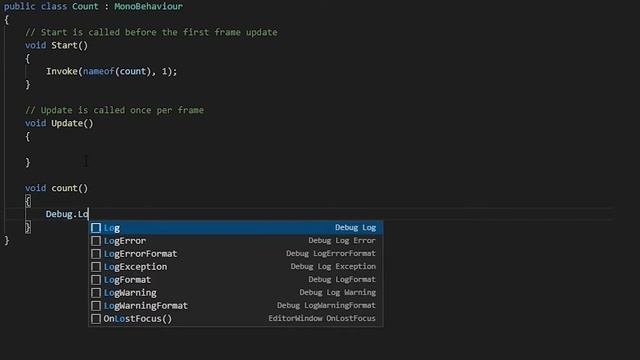Click the 'Debug LogErrorFormat' description
The width and height of the screenshot is (640, 360).
pos(331,253)
